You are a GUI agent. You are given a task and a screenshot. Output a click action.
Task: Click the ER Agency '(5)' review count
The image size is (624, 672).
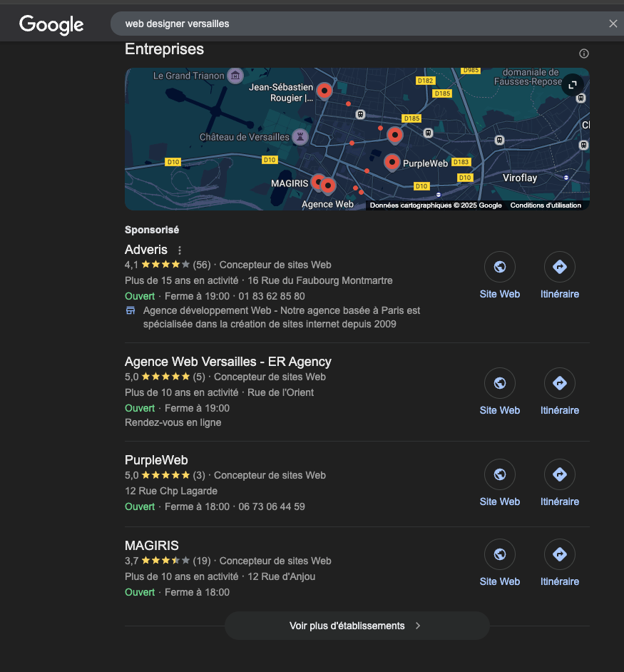(199, 377)
